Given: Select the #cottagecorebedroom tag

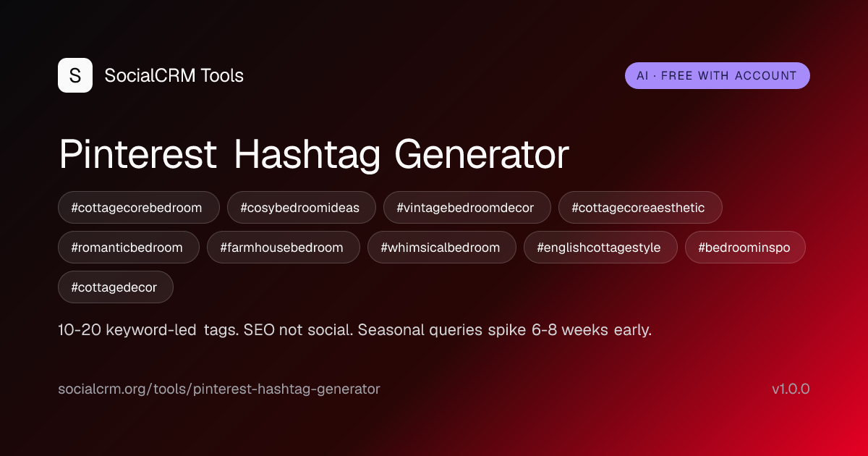Looking at the screenshot, I should [139, 208].
